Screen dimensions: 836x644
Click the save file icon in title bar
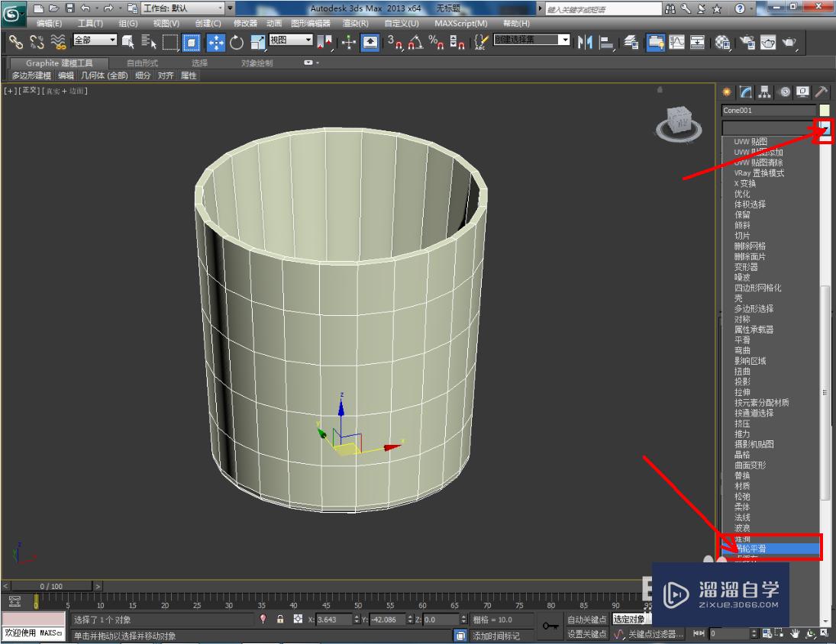(69, 8)
